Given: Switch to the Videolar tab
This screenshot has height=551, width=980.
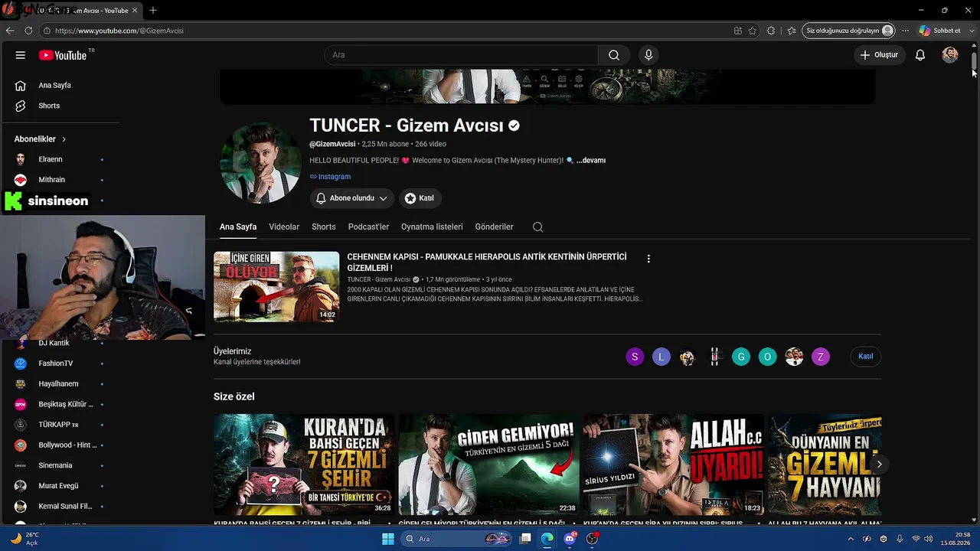Looking at the screenshot, I should [x=284, y=227].
